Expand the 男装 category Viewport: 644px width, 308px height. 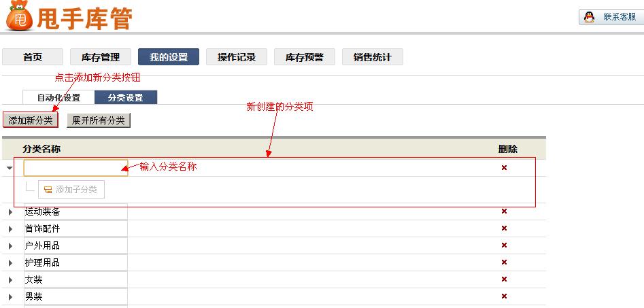11,297
